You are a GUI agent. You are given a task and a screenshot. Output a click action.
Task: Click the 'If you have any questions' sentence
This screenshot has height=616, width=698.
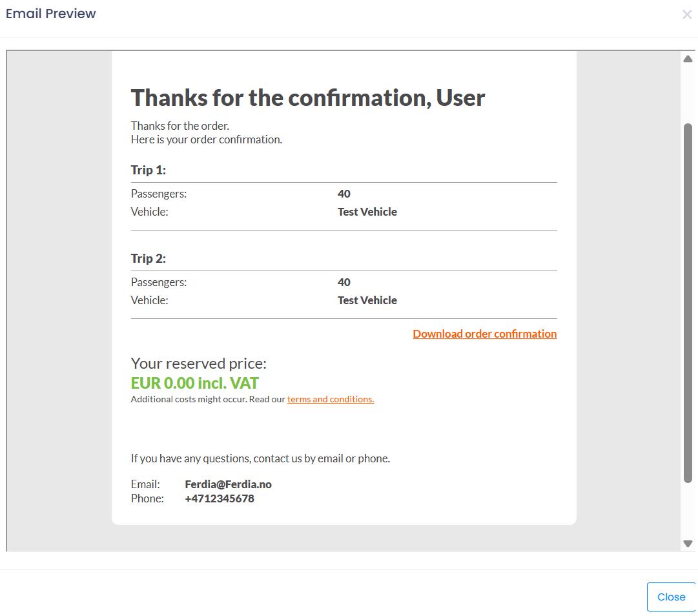260,459
